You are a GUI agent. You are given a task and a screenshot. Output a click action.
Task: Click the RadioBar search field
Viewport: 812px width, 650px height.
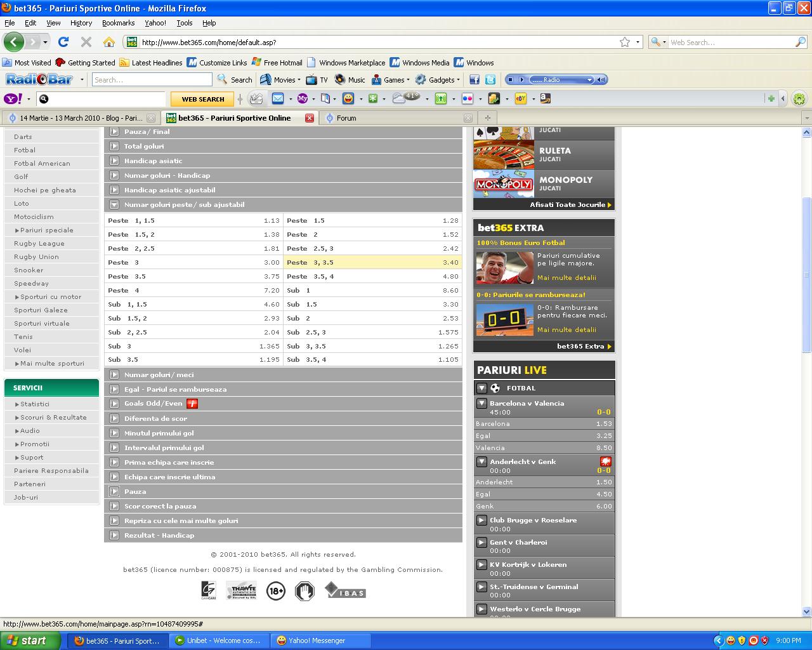tap(152, 79)
